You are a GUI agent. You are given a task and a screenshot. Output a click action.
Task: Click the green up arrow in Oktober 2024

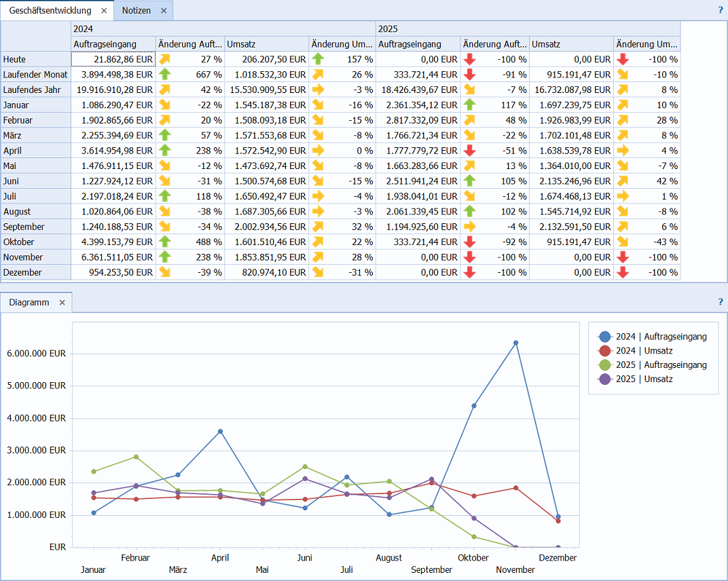click(x=165, y=242)
